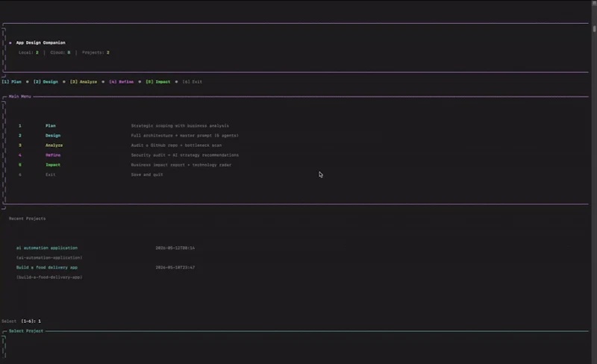Choose the Exit row in Main Menu list
Image resolution: width=597 pixels, height=364 pixels.
pos(90,175)
